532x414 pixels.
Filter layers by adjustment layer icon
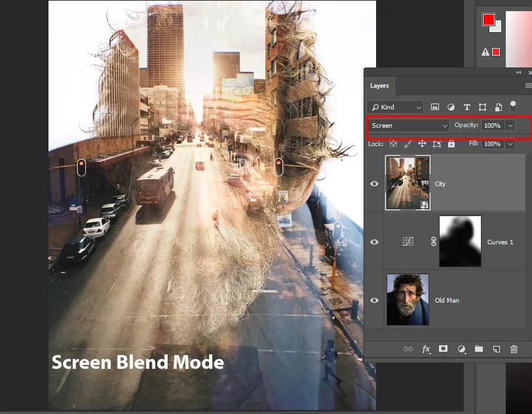pyautogui.click(x=451, y=107)
